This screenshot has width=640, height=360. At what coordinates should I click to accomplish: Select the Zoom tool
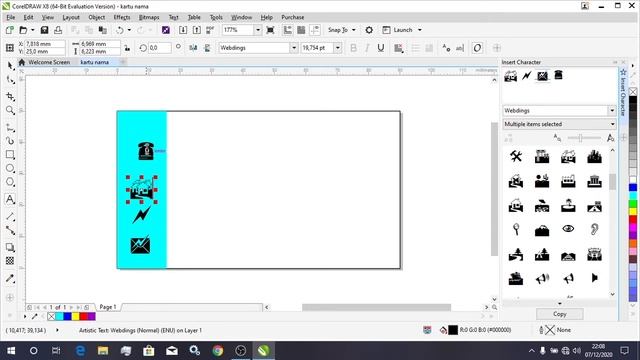click(x=10, y=110)
